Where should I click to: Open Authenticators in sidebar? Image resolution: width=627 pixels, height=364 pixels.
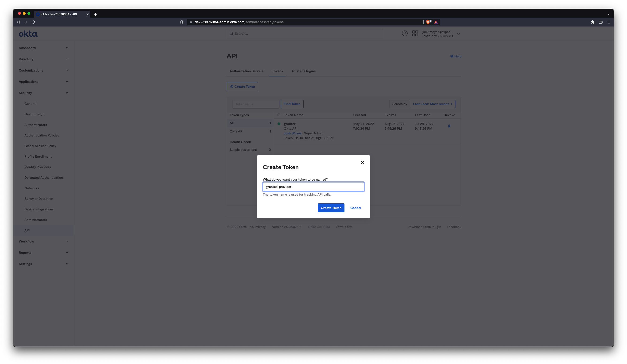click(36, 125)
